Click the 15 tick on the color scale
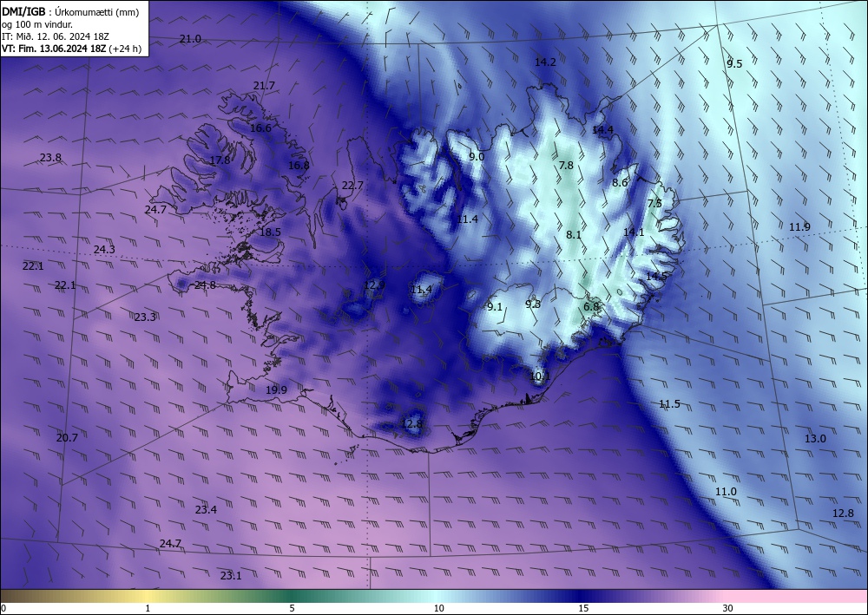Screen dimensions: 868x615 [583, 609]
